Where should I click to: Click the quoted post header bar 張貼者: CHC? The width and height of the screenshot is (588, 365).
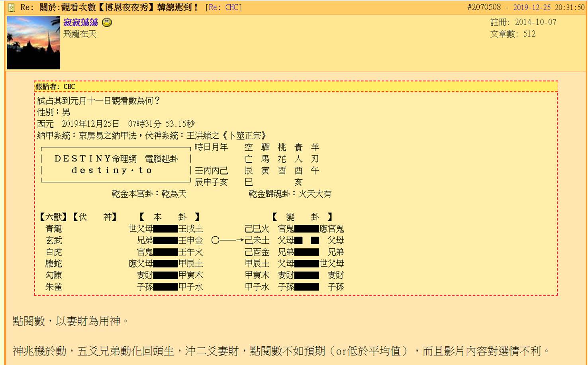294,86
